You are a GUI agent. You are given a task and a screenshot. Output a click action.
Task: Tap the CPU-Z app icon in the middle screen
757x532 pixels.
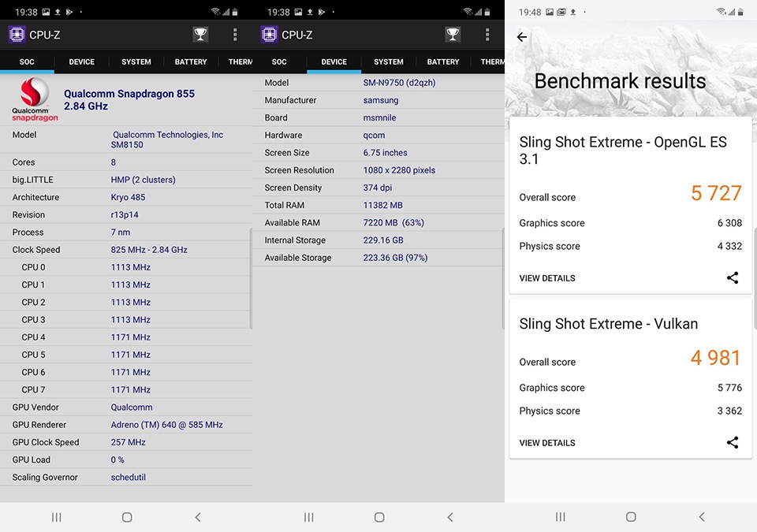pyautogui.click(x=269, y=35)
